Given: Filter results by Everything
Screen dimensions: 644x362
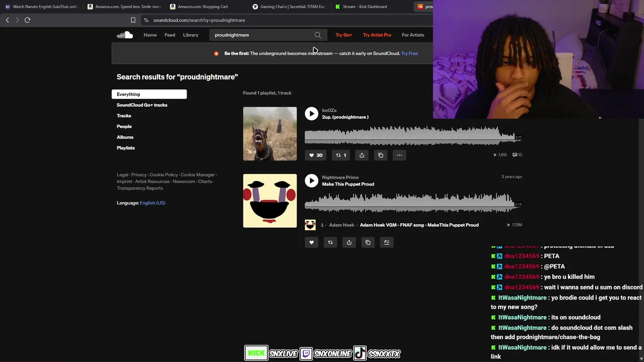Looking at the screenshot, I should 149,94.
